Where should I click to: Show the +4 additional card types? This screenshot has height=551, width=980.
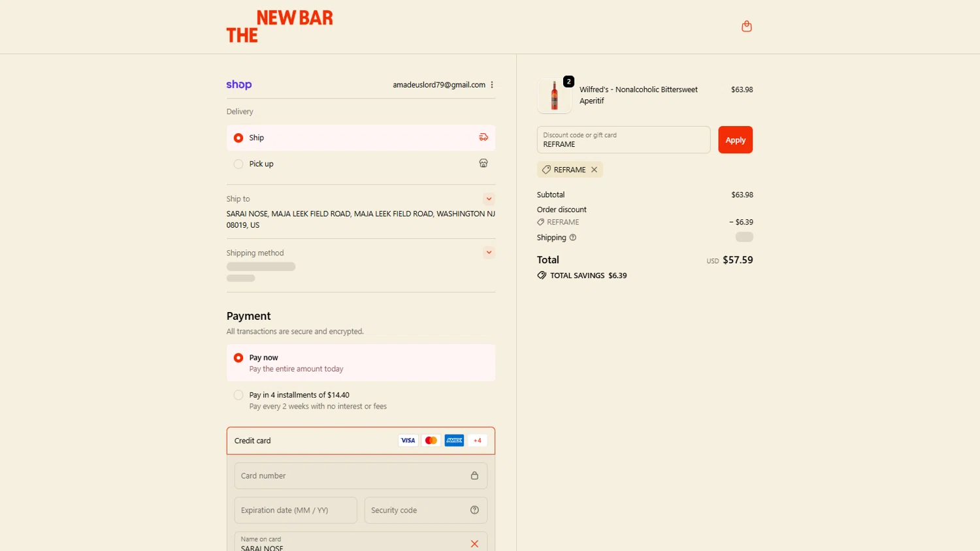click(478, 441)
